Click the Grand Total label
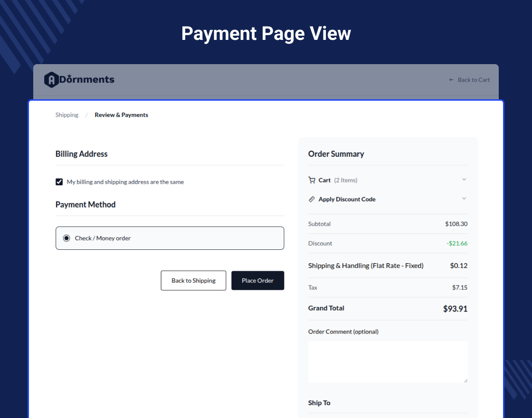 pyautogui.click(x=326, y=308)
